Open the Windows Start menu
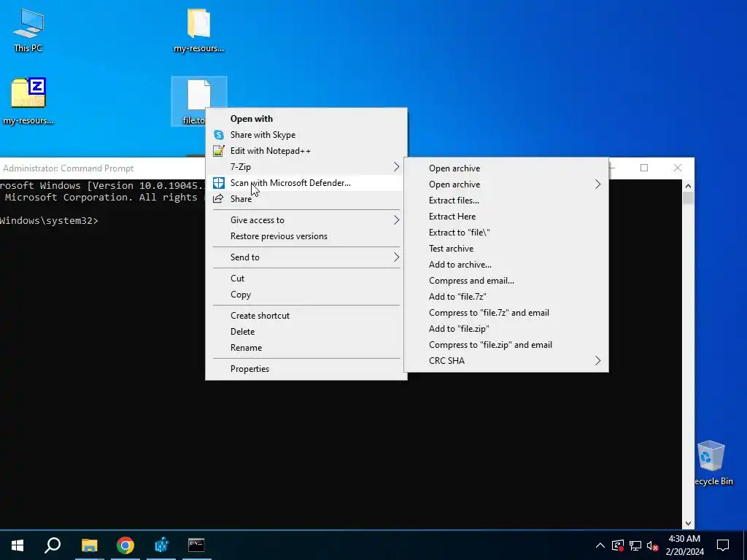 (x=18, y=545)
